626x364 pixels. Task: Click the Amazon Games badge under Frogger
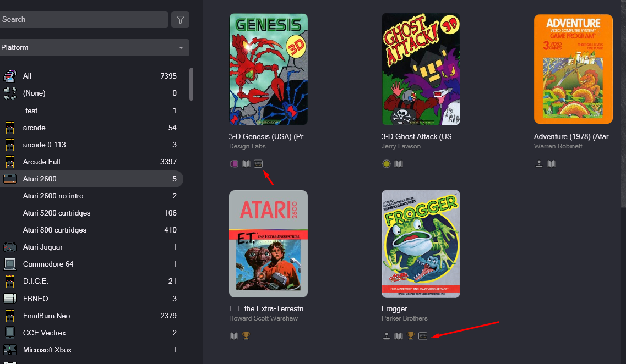click(x=423, y=336)
